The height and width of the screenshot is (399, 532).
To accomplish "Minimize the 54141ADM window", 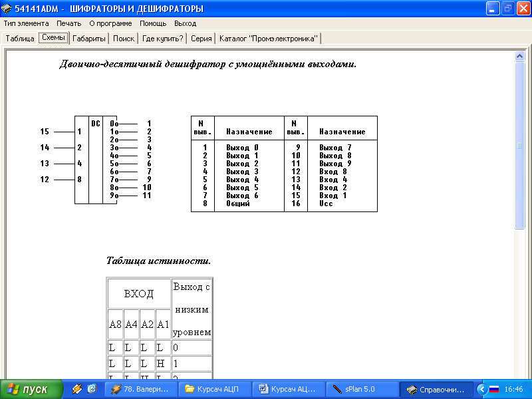I will [493, 9].
